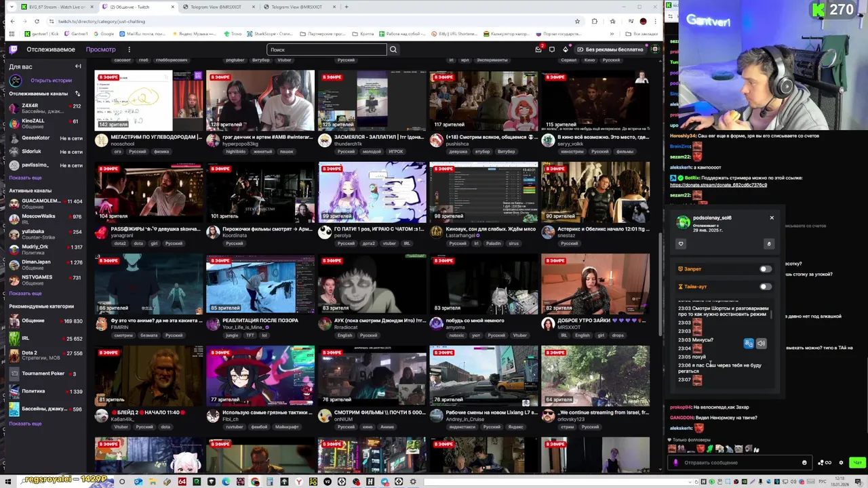
Task: Open GUACAMOLEM channel in the sidebar
Action: click(x=46, y=203)
